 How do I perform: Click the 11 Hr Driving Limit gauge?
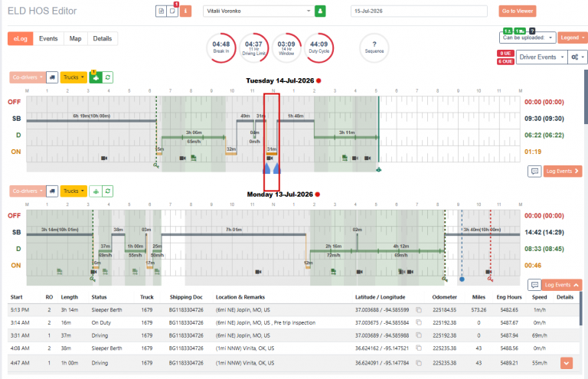[254, 48]
